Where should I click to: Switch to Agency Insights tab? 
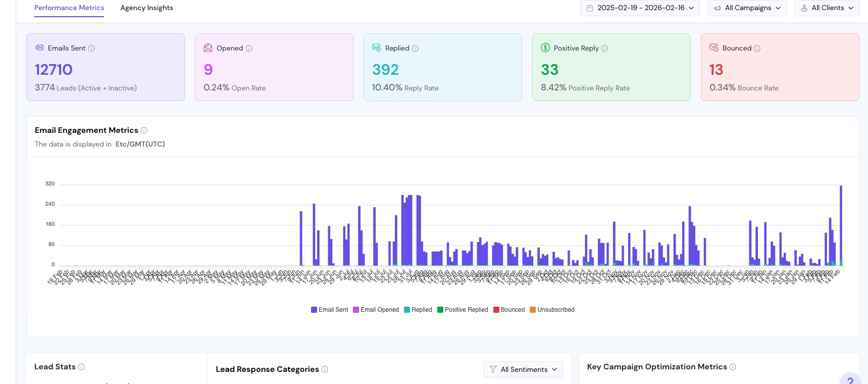point(146,8)
